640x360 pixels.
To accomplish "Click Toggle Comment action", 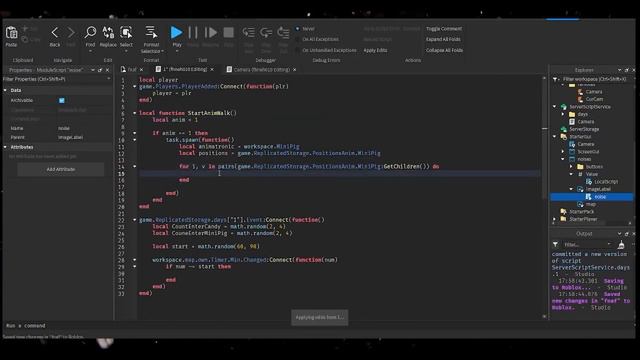I will (x=444, y=29).
